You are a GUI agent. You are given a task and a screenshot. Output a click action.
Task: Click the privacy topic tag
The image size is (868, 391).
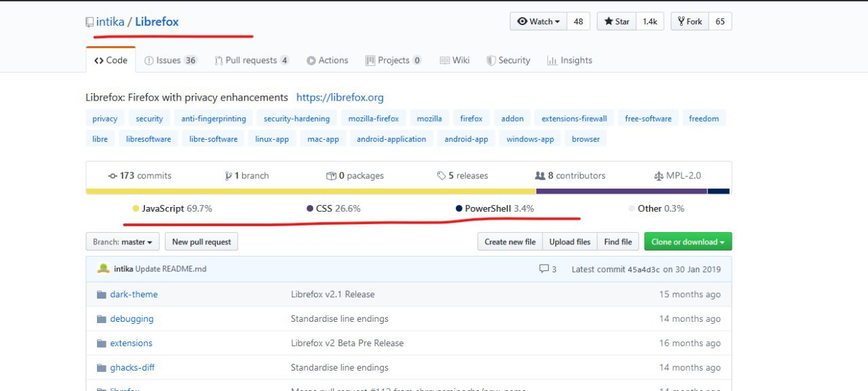click(x=104, y=119)
